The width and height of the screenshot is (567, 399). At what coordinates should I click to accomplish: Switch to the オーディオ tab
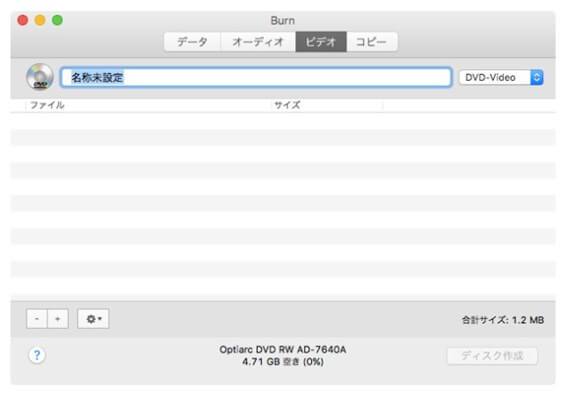tap(258, 42)
